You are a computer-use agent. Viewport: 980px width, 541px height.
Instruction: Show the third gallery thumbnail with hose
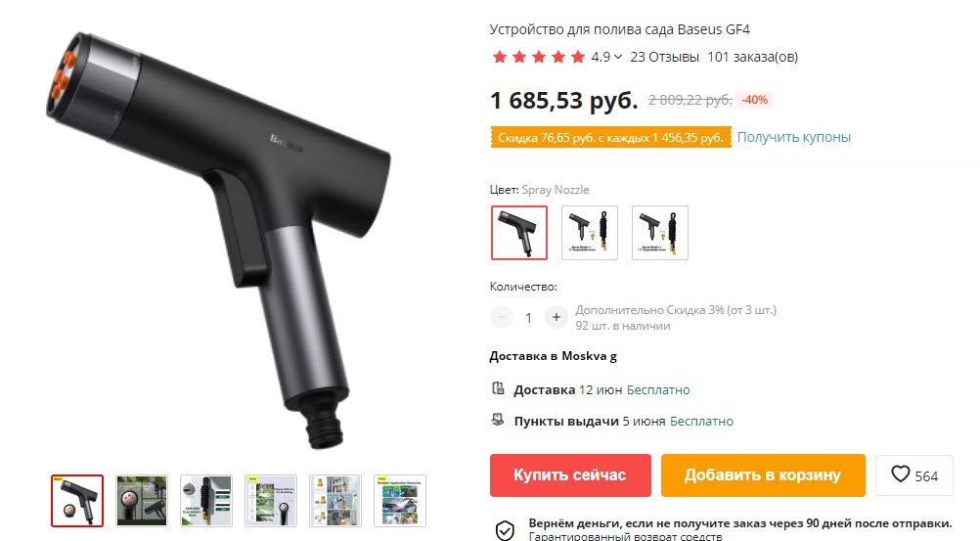coord(206,501)
